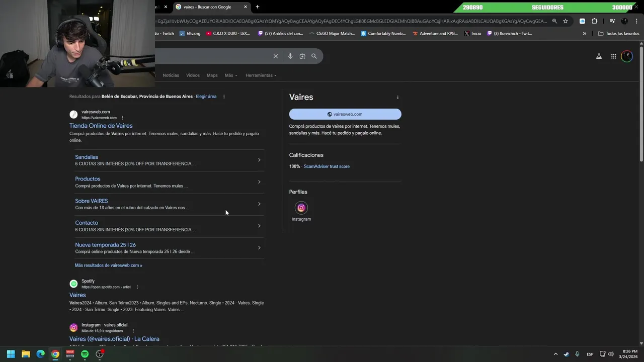Open the Comfortably Numb bookmark

pyautogui.click(x=383, y=34)
